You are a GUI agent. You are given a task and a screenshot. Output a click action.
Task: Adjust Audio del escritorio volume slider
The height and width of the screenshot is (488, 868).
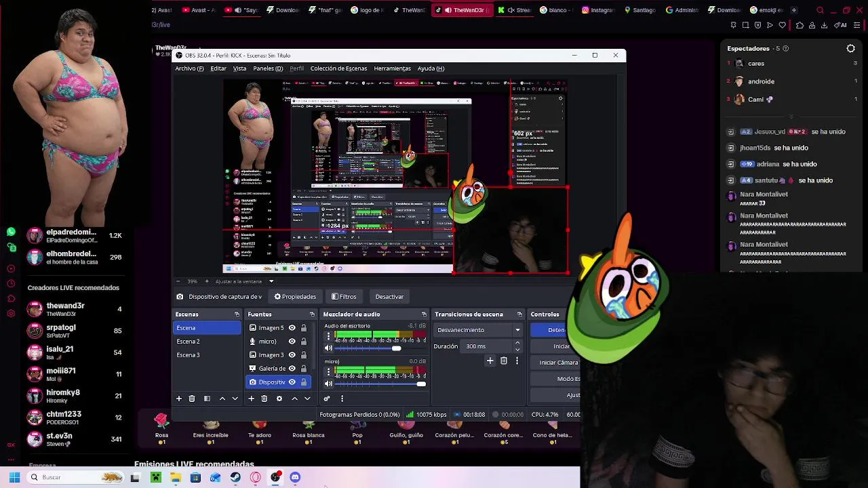click(381, 348)
